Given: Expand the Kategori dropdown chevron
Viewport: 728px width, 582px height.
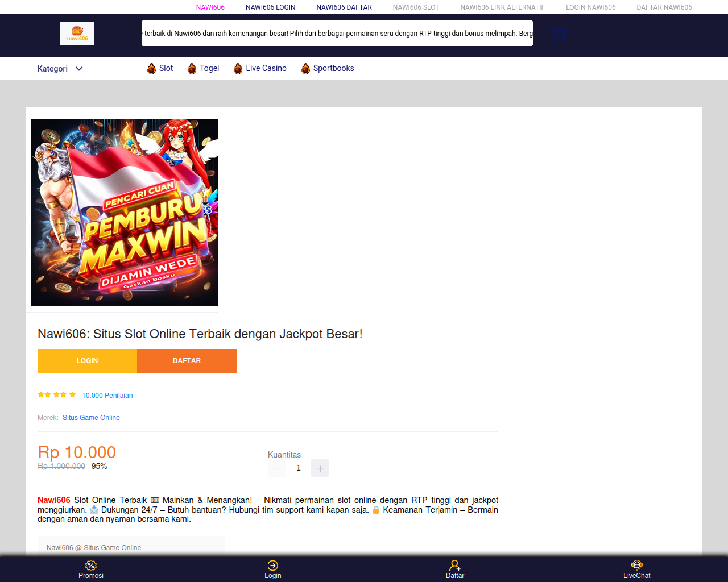Looking at the screenshot, I should (79, 69).
